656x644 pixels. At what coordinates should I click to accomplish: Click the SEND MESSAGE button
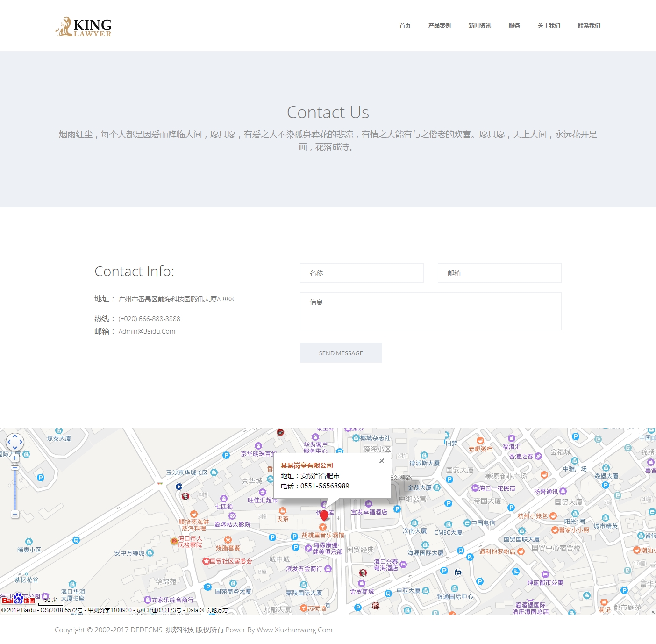[341, 353]
